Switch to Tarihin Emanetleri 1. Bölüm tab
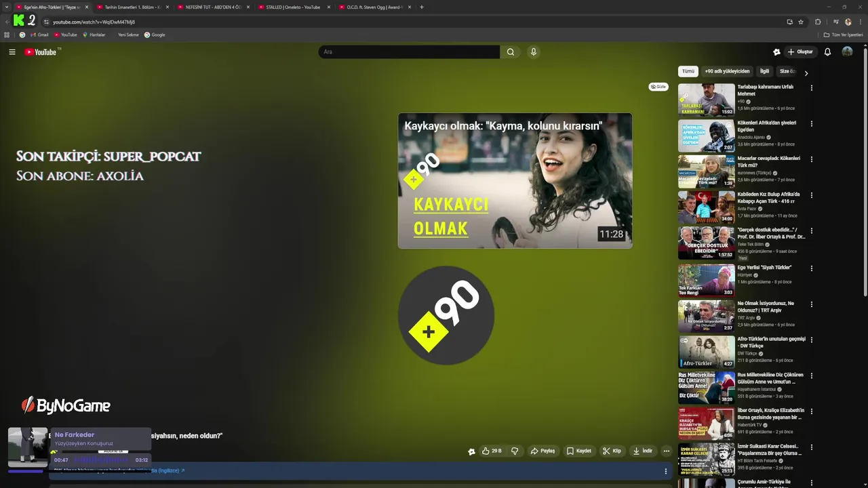 tap(133, 7)
